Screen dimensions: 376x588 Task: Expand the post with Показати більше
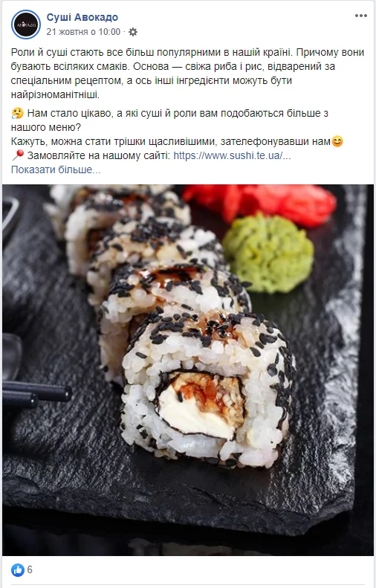(x=56, y=169)
